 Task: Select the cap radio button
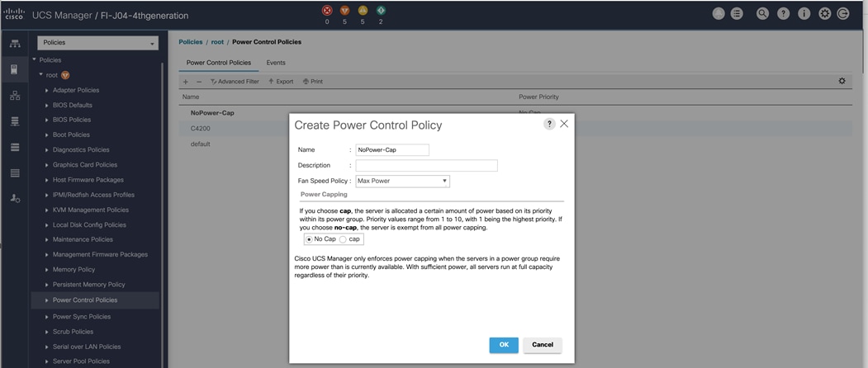[343, 239]
